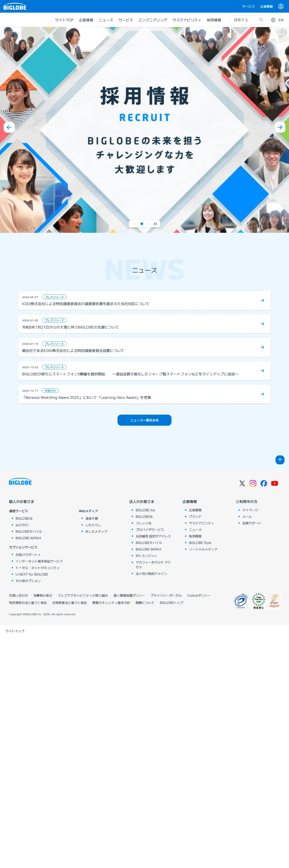The width and height of the screenshot is (289, 868).
Task: Open Cookieポリシー footer link
Action: click(x=199, y=595)
